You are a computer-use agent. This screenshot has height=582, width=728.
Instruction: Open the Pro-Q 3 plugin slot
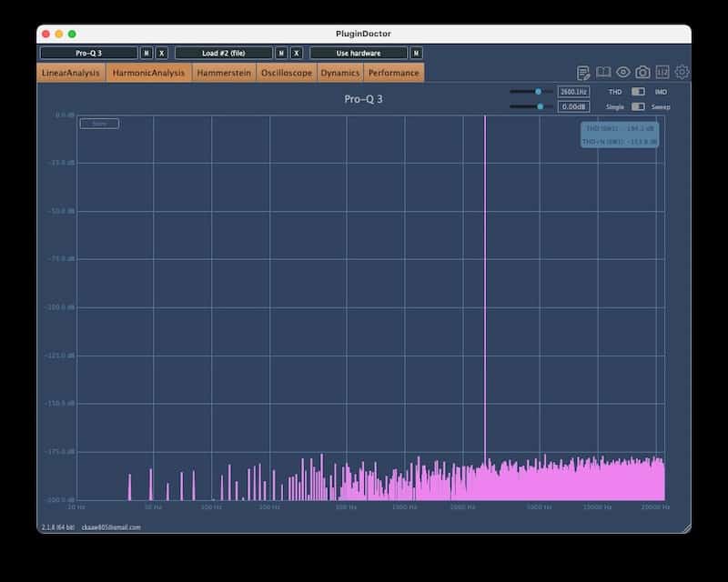88,53
